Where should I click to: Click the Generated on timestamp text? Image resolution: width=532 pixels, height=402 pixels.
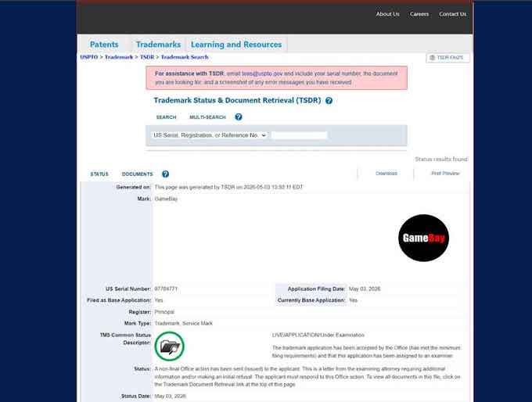228,187
